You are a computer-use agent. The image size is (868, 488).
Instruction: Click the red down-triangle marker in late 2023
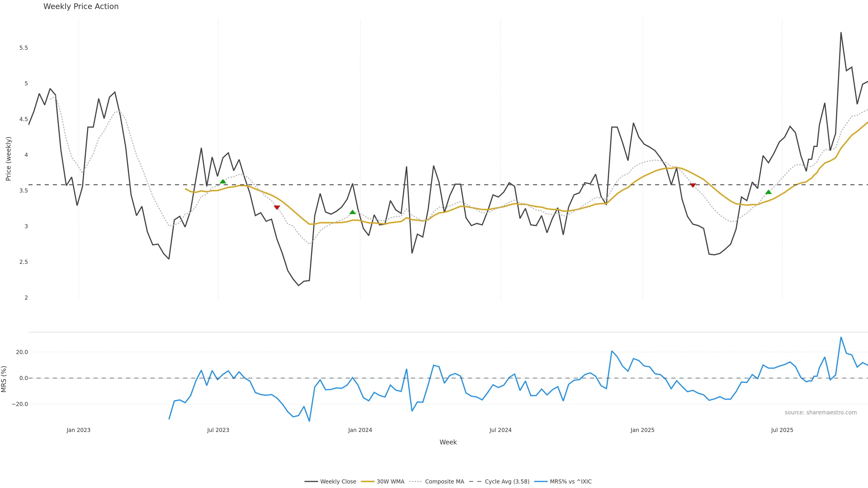(277, 207)
